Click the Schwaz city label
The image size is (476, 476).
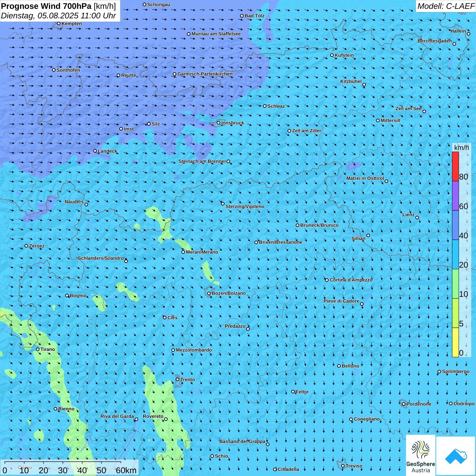click(x=276, y=106)
